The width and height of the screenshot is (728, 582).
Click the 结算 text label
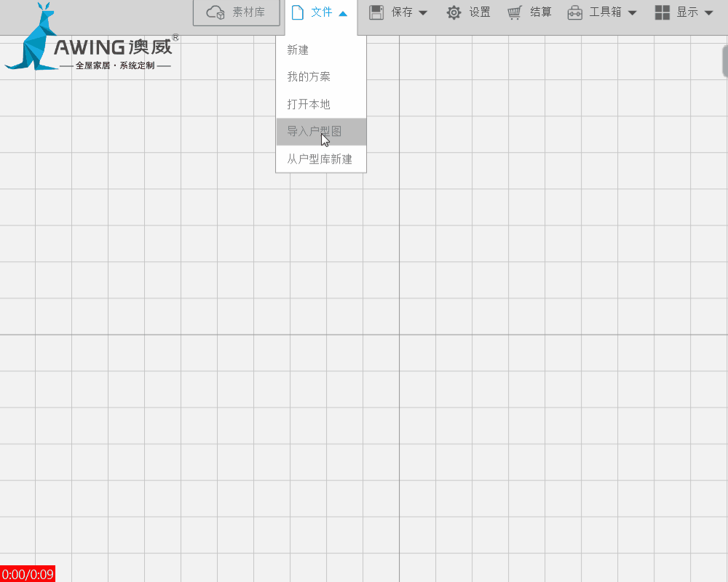pos(541,12)
